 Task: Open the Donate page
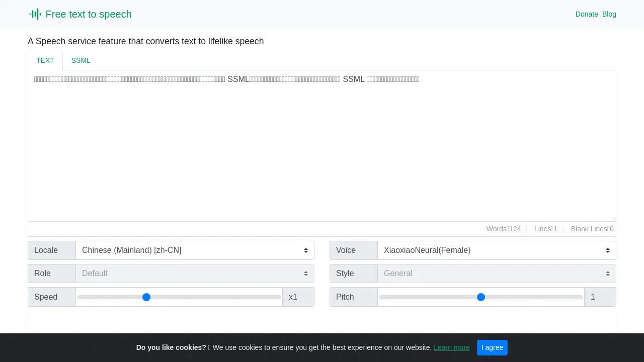587,14
